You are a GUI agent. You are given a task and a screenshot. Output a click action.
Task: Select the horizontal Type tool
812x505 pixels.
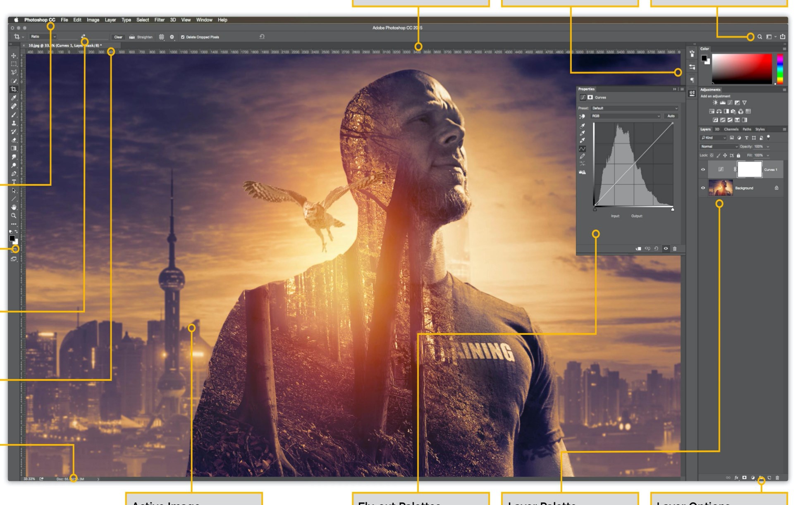pyautogui.click(x=14, y=182)
